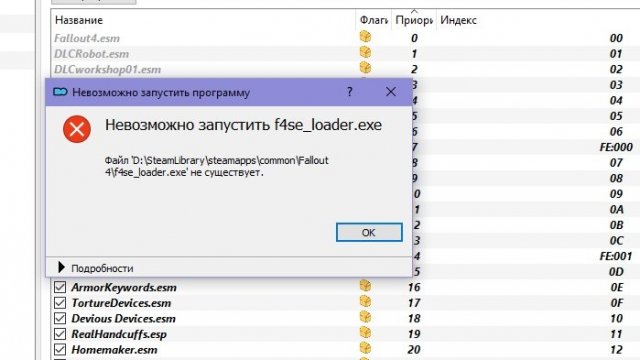Click flag icon for Fallout4.esm
640x360 pixels.
pos(365,37)
